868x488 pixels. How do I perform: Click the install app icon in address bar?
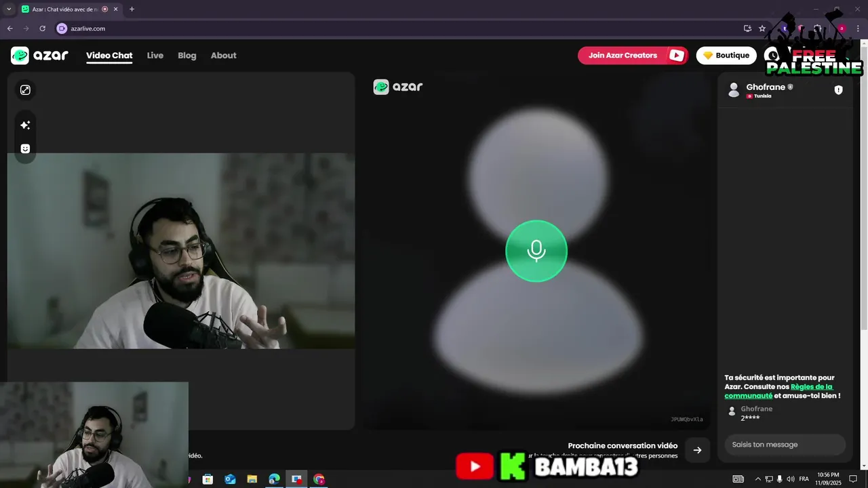coord(747,28)
